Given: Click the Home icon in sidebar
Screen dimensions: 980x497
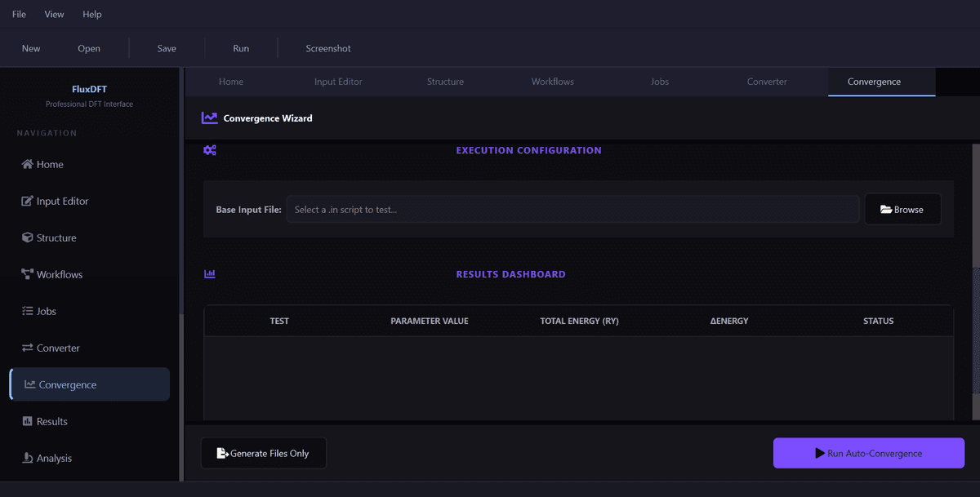Looking at the screenshot, I should [27, 164].
